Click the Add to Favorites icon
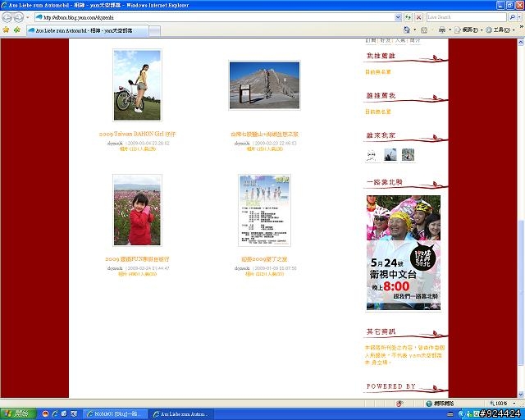Image resolution: width=525 pixels, height=420 pixels. [x=17, y=30]
